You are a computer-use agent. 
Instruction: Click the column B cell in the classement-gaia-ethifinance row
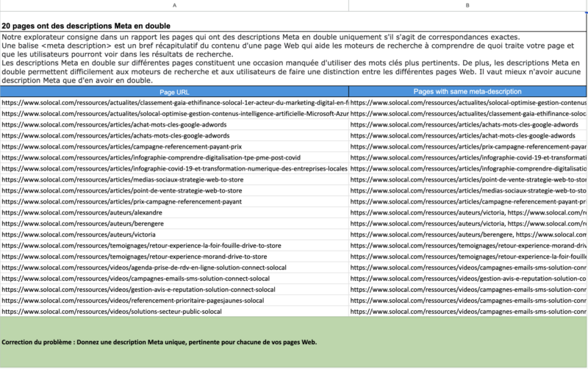[467, 103]
